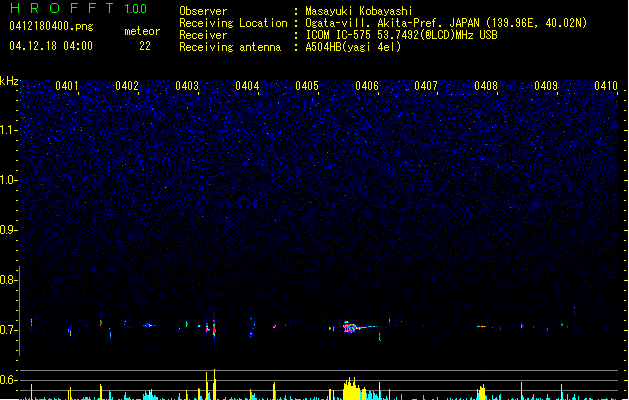Viewport: 629px width, 400px height.
Task: Select observer name Masayuki Kobayashi
Action: pyautogui.click(x=359, y=11)
